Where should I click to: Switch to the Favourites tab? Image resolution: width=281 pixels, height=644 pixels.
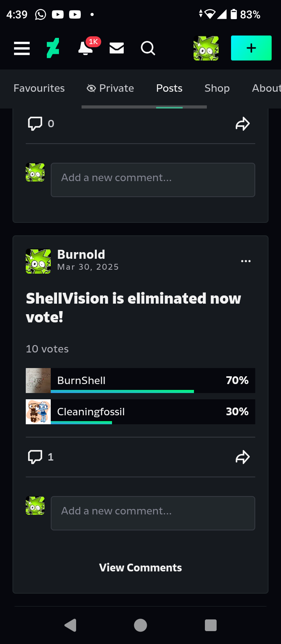click(x=39, y=88)
